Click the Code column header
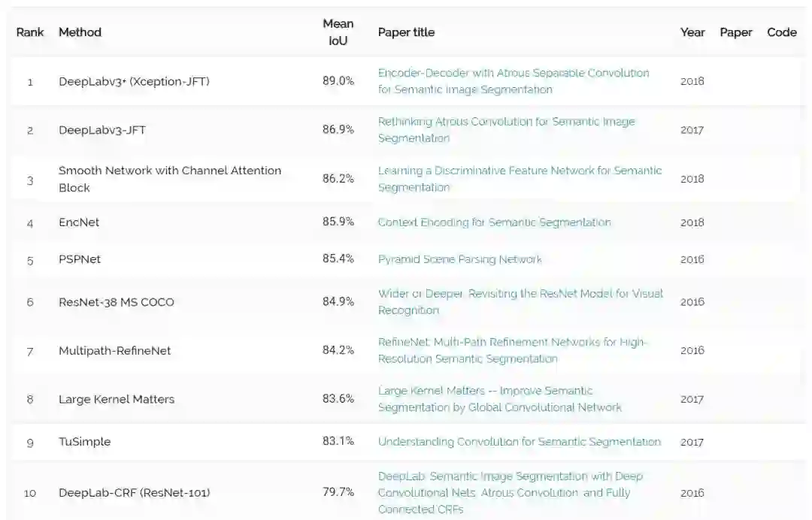The image size is (812, 520). [782, 32]
